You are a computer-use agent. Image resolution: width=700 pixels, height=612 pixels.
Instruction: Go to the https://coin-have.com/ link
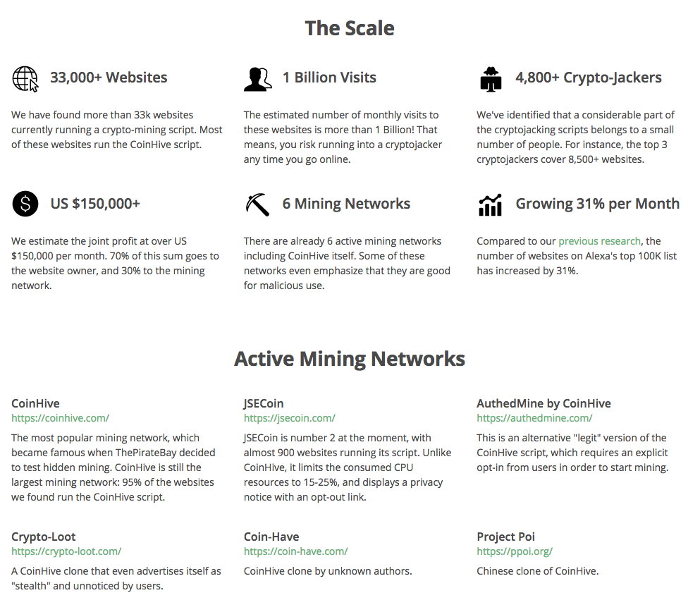pyautogui.click(x=295, y=552)
